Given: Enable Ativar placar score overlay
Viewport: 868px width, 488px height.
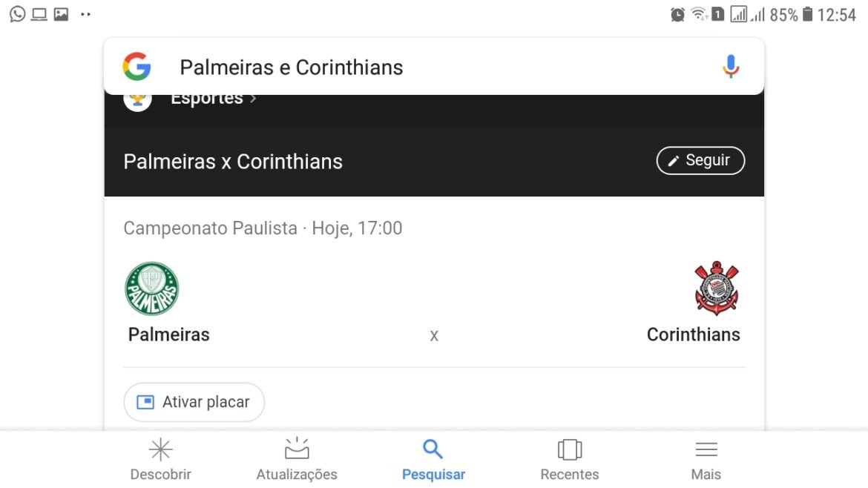Looking at the screenshot, I should click(x=194, y=402).
